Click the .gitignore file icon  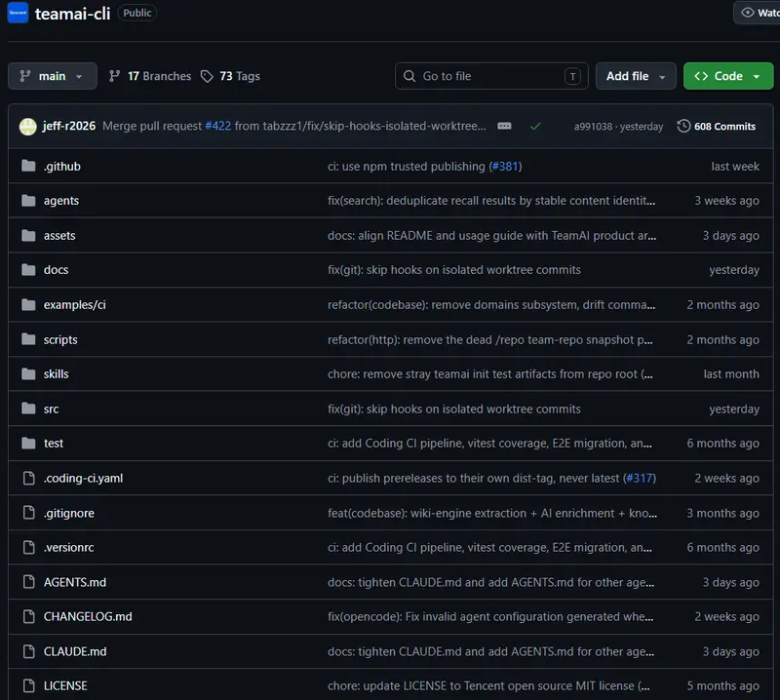[x=29, y=513]
